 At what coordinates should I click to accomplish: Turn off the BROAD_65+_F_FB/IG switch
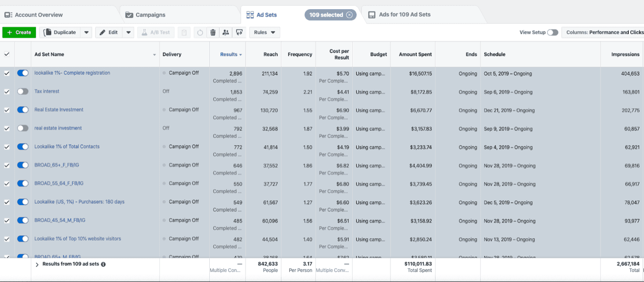[23, 165]
